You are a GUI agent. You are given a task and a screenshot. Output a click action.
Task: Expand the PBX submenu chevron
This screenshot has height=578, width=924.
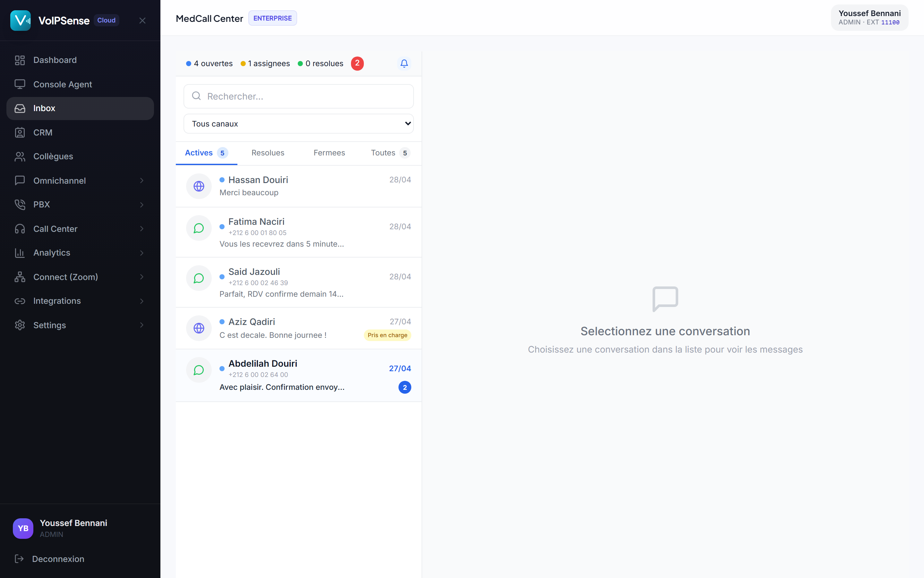tap(142, 205)
